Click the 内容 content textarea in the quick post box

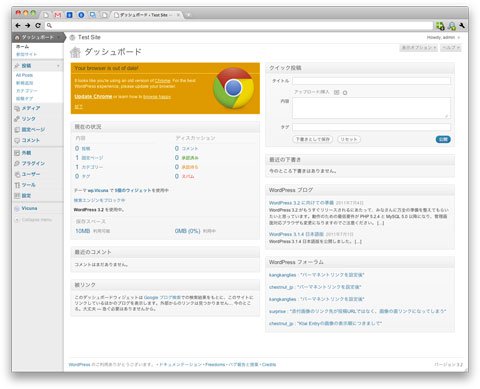pos(371,108)
